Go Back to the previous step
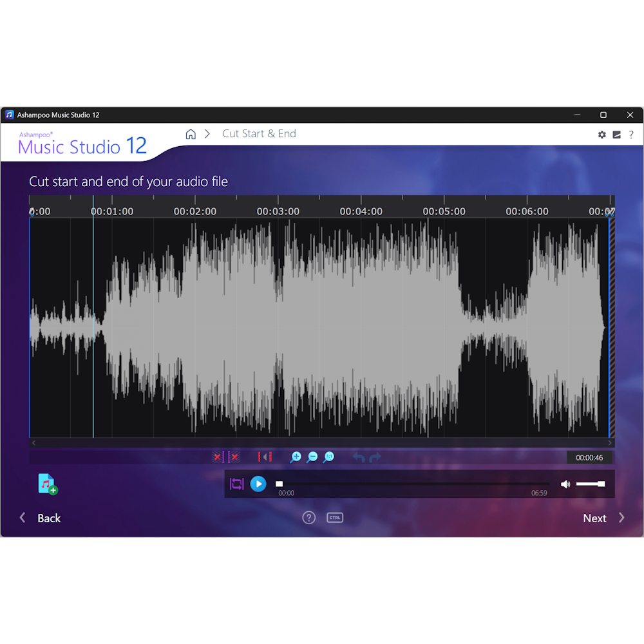 click(x=49, y=518)
